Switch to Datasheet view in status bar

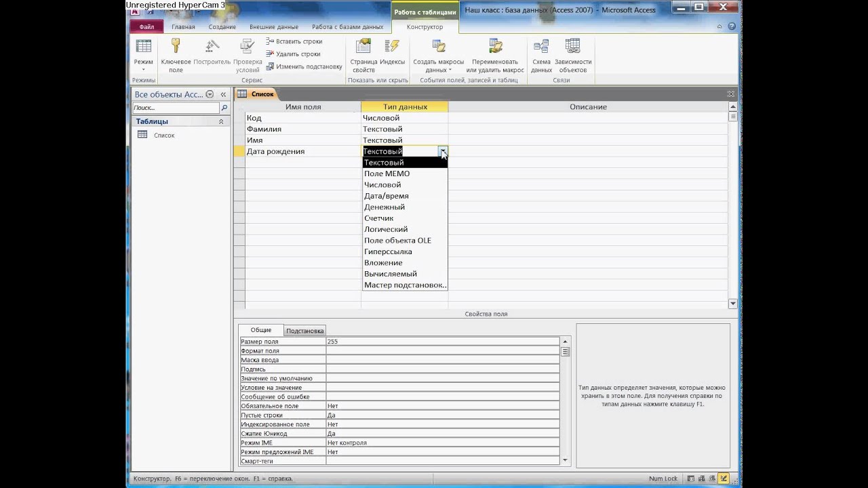pos(691,479)
